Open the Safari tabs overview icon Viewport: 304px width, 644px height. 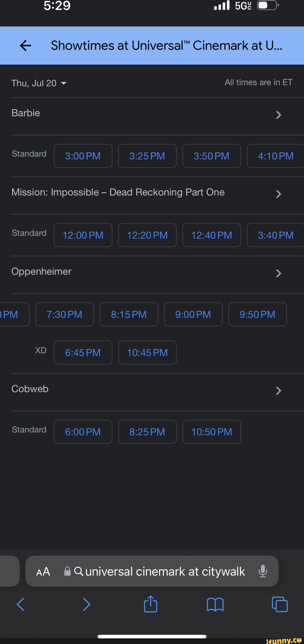click(280, 604)
